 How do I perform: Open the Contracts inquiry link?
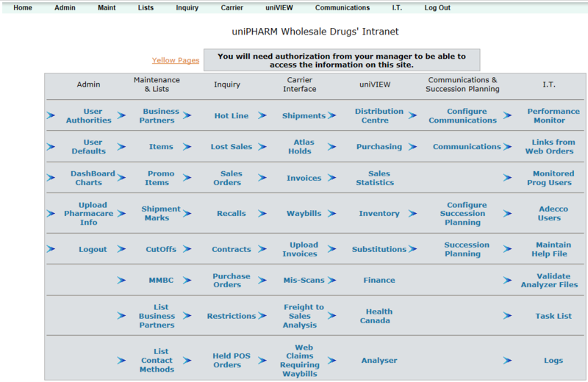click(x=232, y=249)
